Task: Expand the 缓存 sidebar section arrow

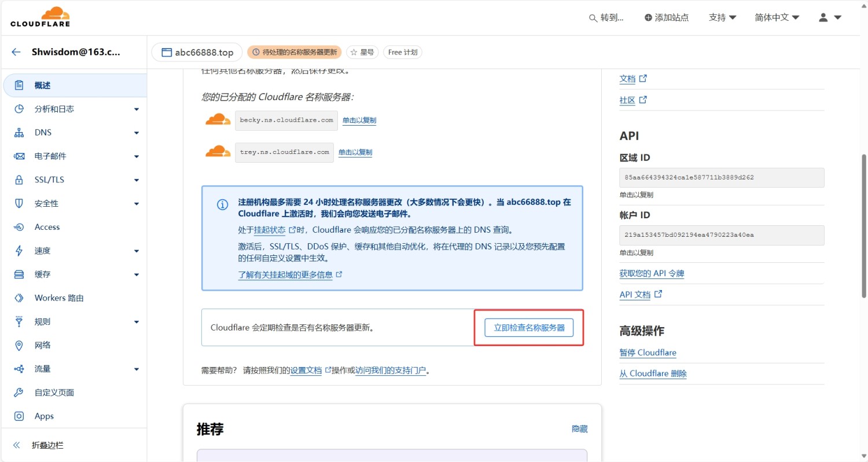Action: click(x=137, y=275)
